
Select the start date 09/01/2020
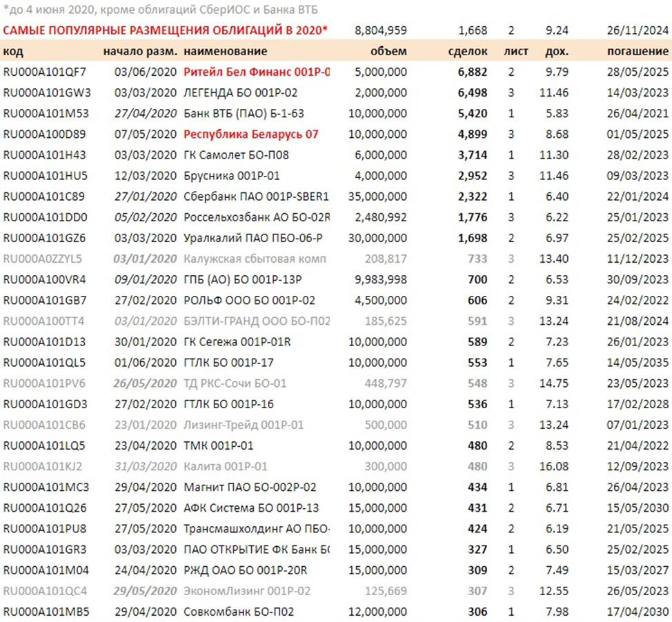146,280
